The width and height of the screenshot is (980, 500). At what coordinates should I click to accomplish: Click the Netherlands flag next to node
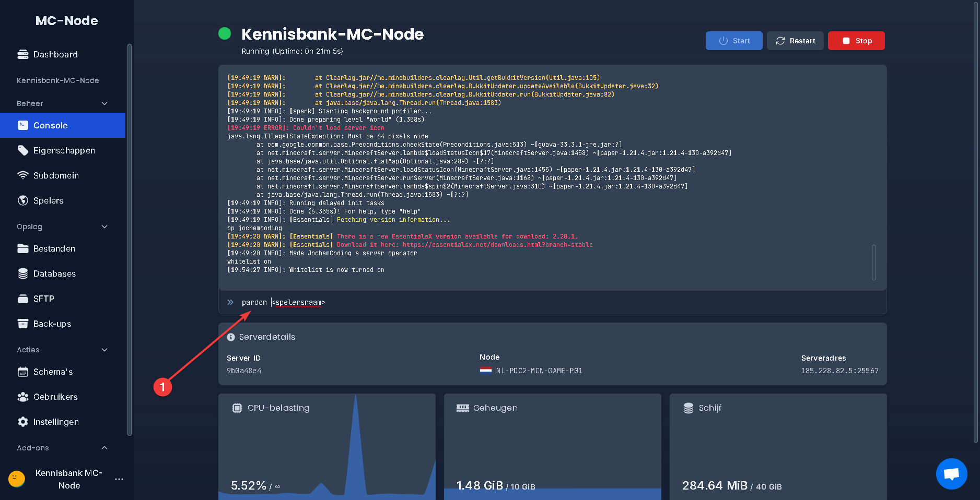point(486,371)
